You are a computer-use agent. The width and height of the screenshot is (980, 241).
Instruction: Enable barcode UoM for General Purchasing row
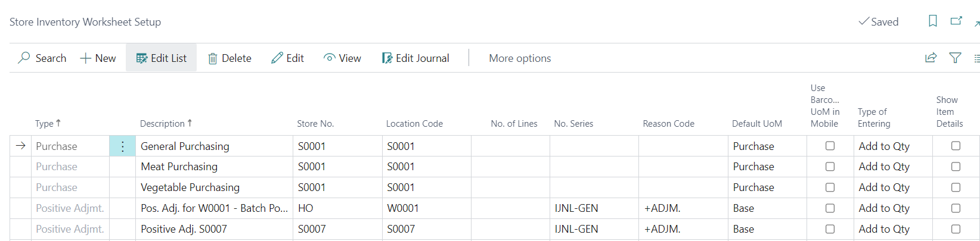[x=830, y=146]
